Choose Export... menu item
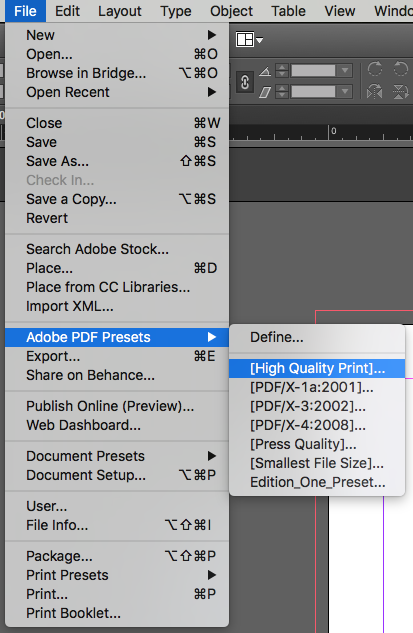This screenshot has width=413, height=633. coord(117,356)
